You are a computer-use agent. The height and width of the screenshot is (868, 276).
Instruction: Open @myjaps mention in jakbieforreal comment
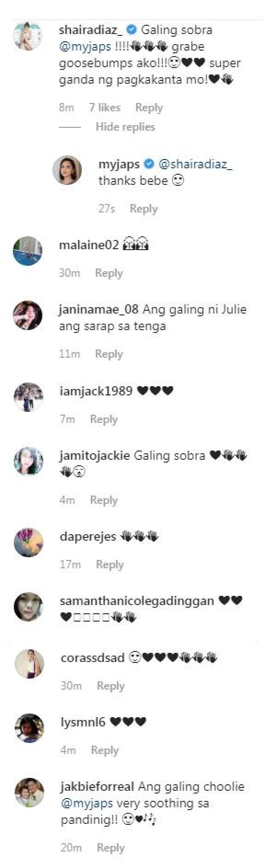click(87, 803)
